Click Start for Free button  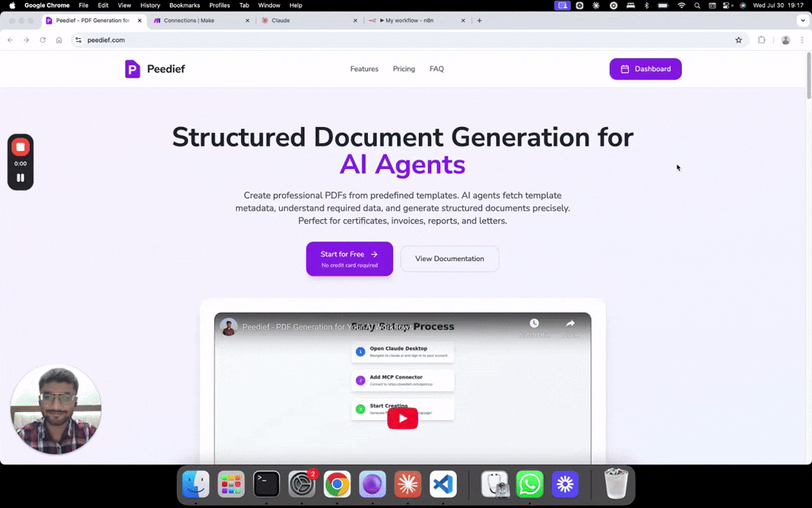350,259
